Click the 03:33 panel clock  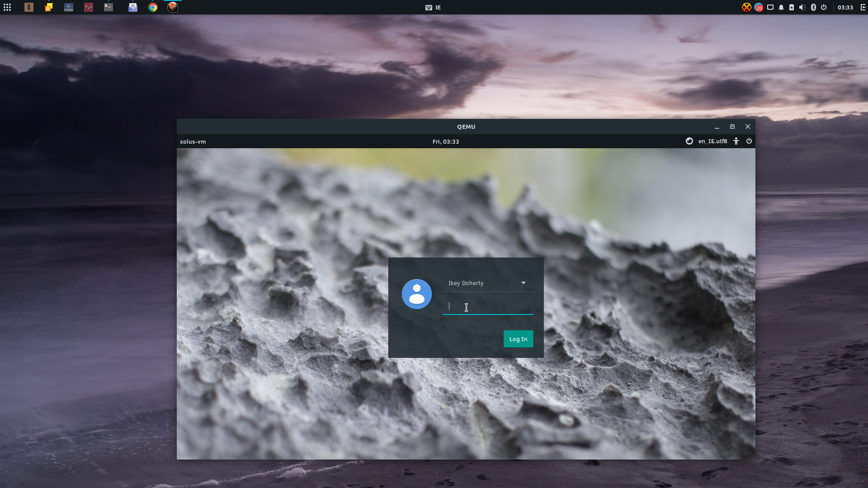[x=845, y=8]
